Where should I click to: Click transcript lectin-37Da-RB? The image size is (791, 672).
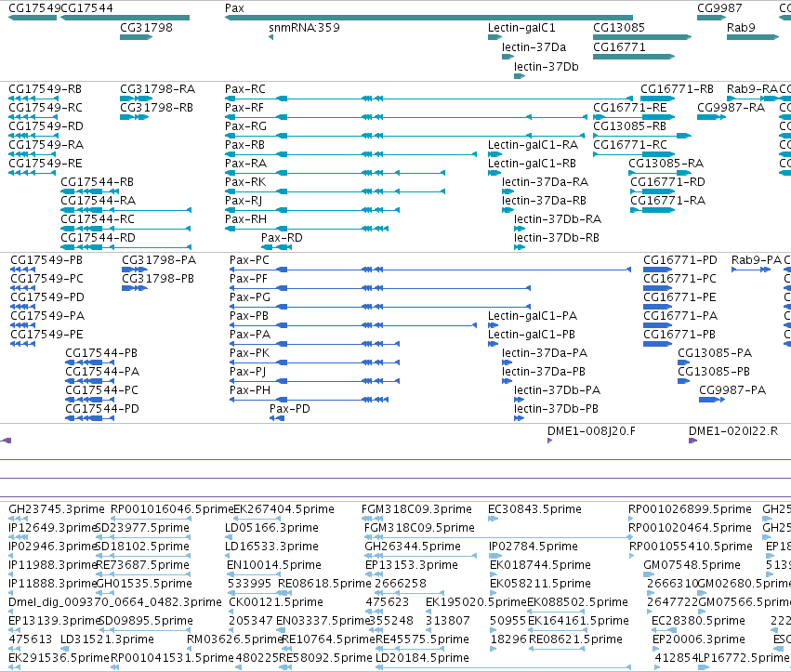544,201
